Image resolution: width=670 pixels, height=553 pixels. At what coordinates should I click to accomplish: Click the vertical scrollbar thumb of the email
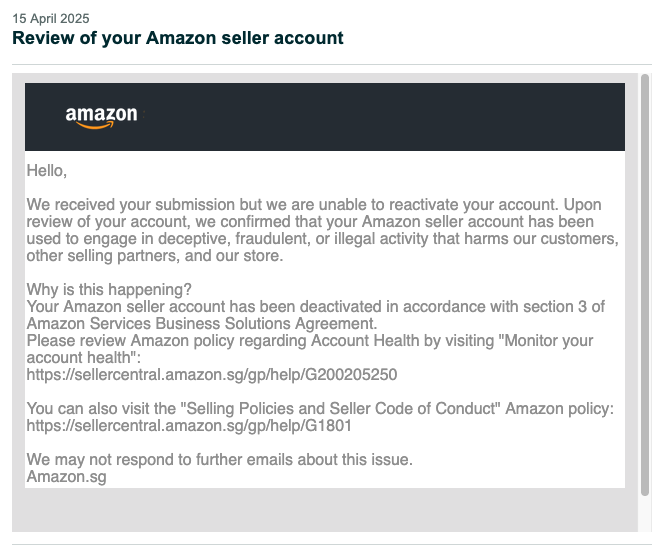point(645,285)
